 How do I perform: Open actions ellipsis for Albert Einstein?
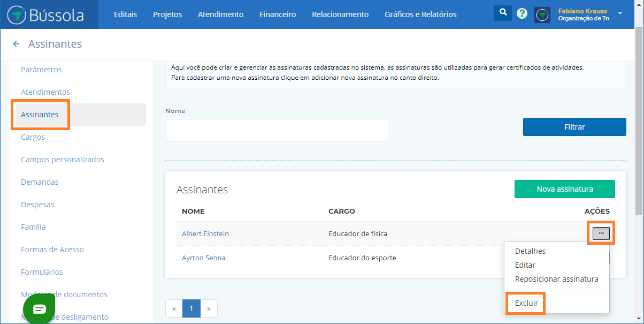(601, 233)
